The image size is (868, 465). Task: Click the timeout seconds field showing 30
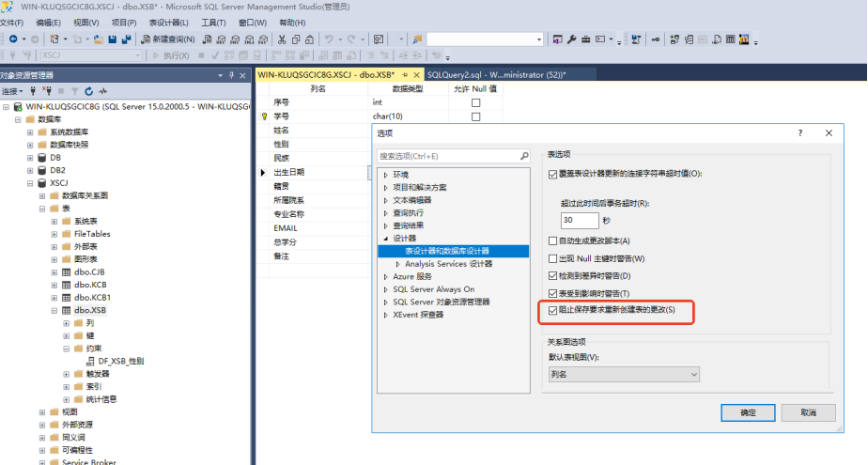click(x=579, y=221)
